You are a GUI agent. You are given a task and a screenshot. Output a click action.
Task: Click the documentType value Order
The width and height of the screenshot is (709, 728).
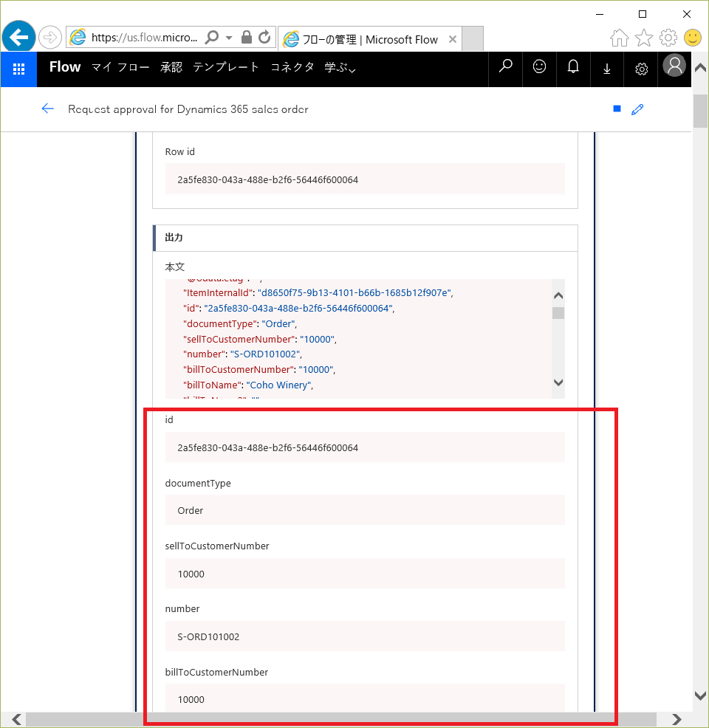365,509
